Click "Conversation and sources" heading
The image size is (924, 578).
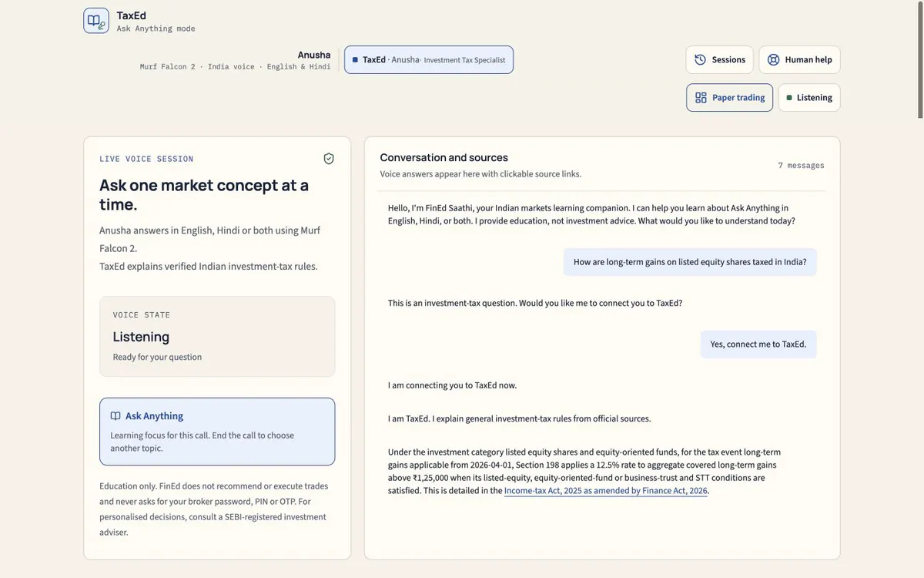coord(444,157)
